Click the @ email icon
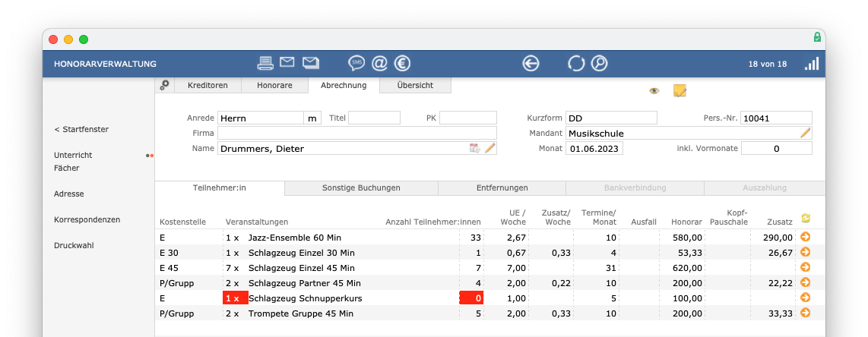The image size is (868, 337). [379, 64]
